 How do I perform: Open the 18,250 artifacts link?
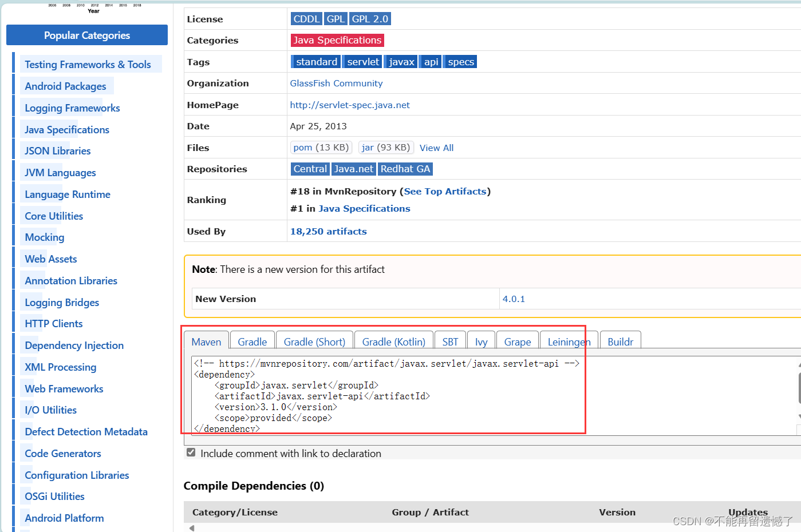(x=329, y=231)
